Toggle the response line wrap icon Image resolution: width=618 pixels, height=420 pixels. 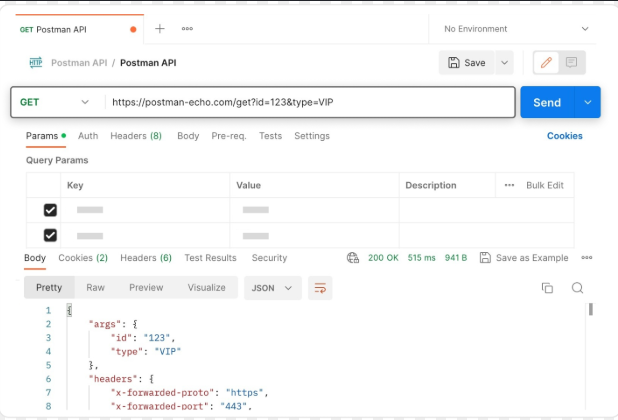(320, 288)
